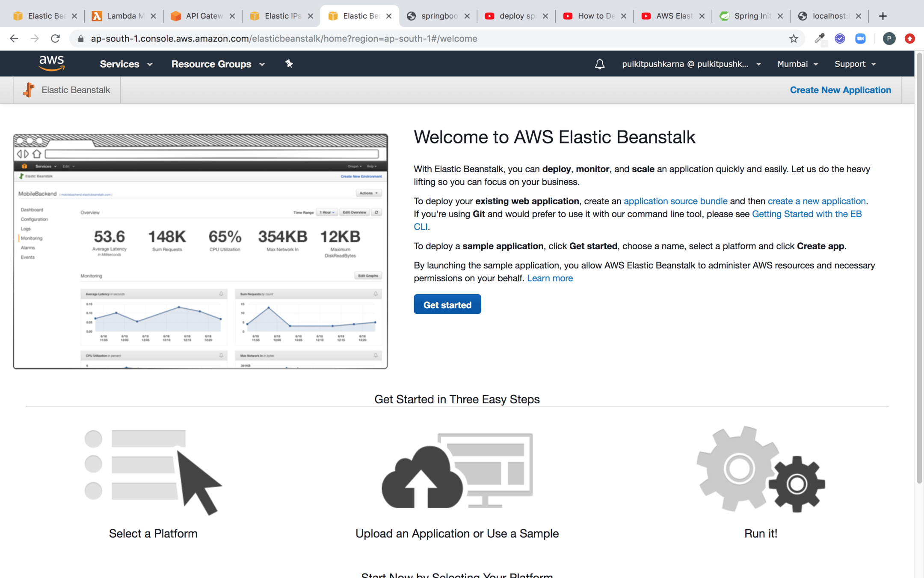
Task: Reload the page with the refresh icon
Action: click(x=55, y=39)
